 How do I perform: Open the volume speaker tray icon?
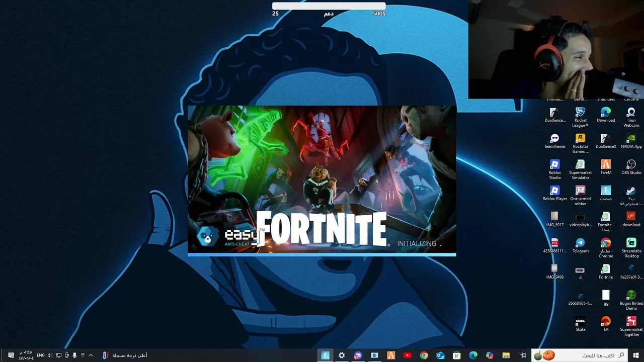pyautogui.click(x=50, y=355)
